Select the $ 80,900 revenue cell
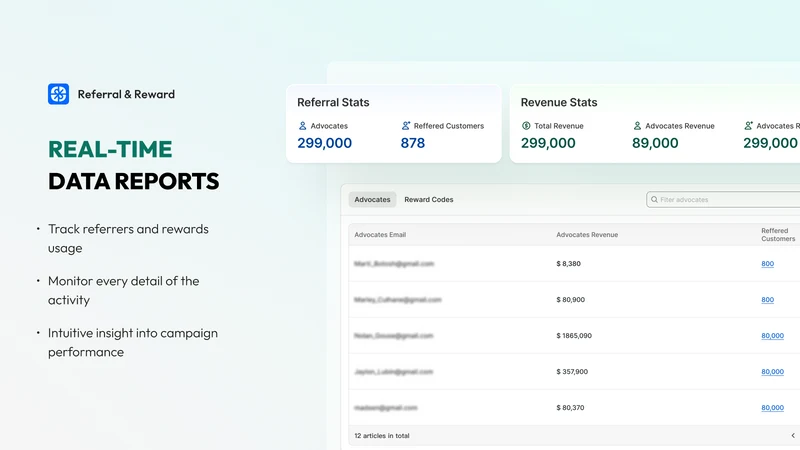800x450 pixels. click(570, 299)
